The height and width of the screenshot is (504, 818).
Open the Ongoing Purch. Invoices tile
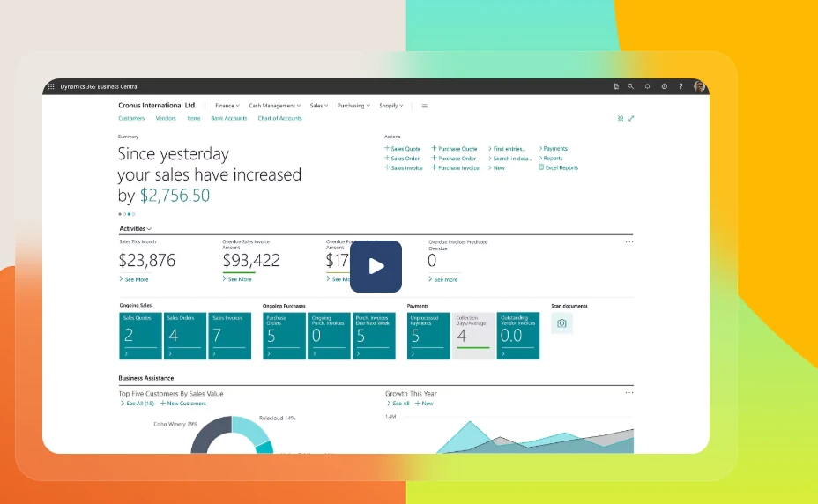(329, 336)
